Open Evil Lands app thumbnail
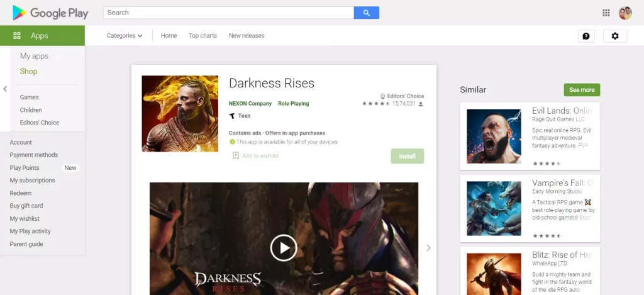Image resolution: width=644 pixels, height=295 pixels. tap(494, 136)
